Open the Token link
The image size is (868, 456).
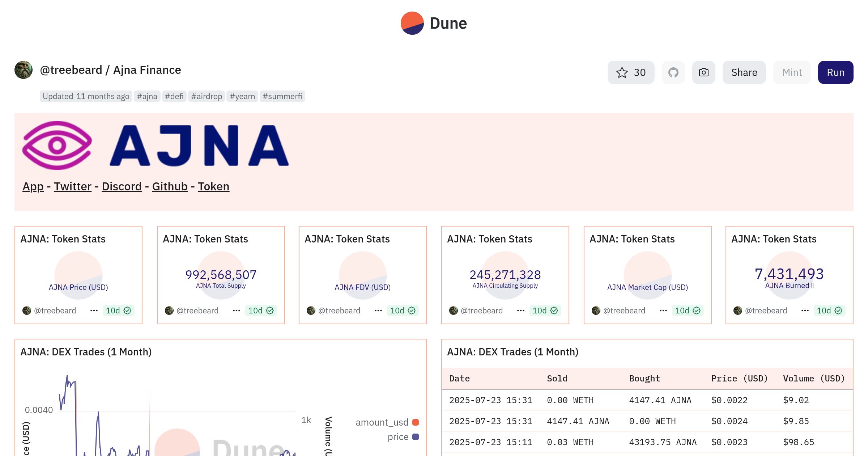tap(213, 186)
